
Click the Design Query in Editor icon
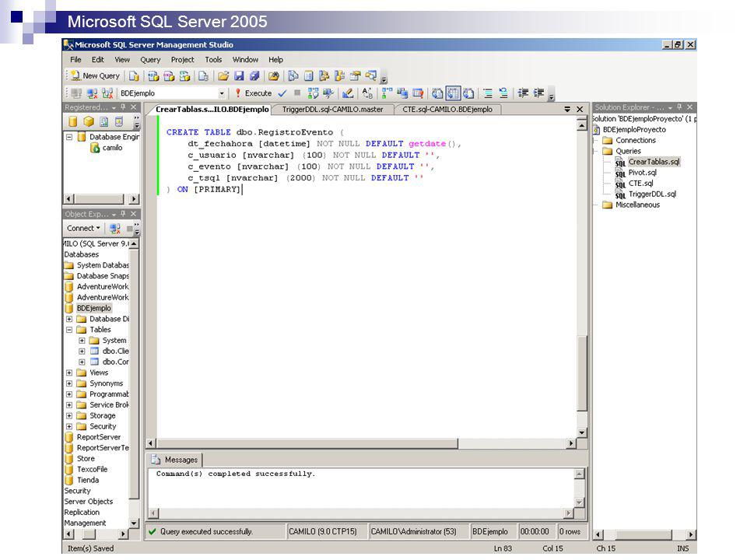coord(347,93)
